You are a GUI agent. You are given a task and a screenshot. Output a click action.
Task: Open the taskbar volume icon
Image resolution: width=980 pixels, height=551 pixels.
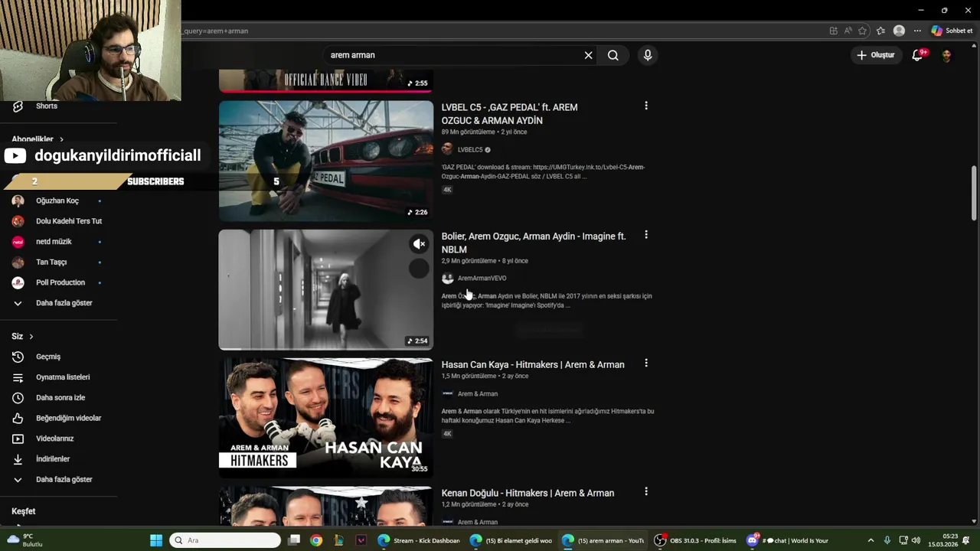916,540
